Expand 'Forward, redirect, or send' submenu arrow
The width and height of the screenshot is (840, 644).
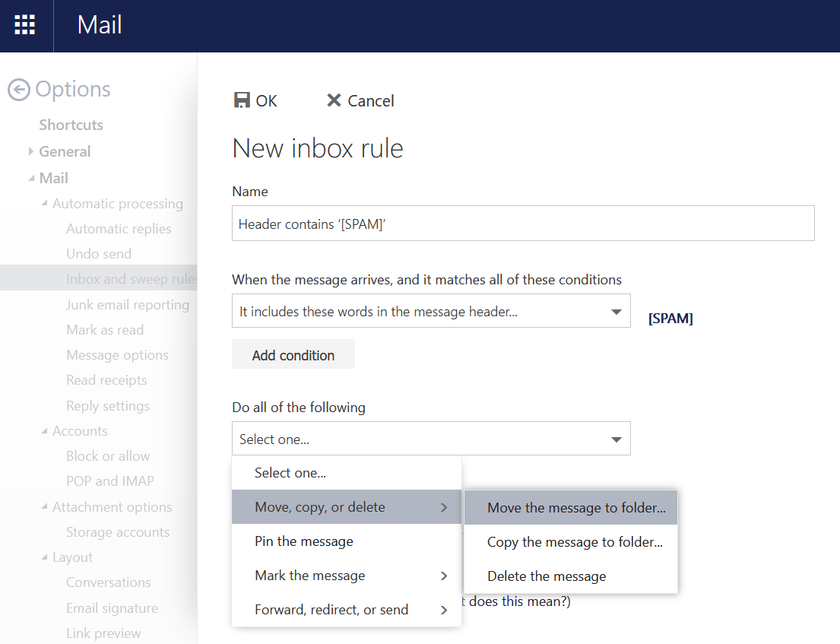coord(444,610)
